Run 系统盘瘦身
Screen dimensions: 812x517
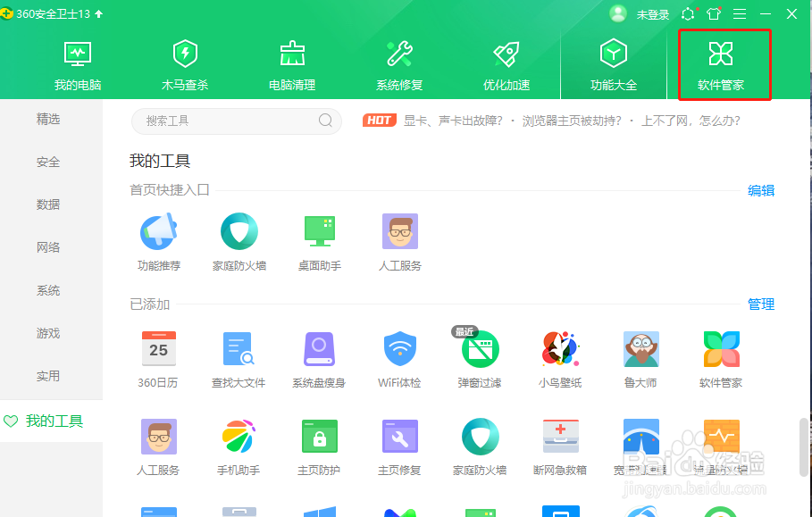pos(320,355)
